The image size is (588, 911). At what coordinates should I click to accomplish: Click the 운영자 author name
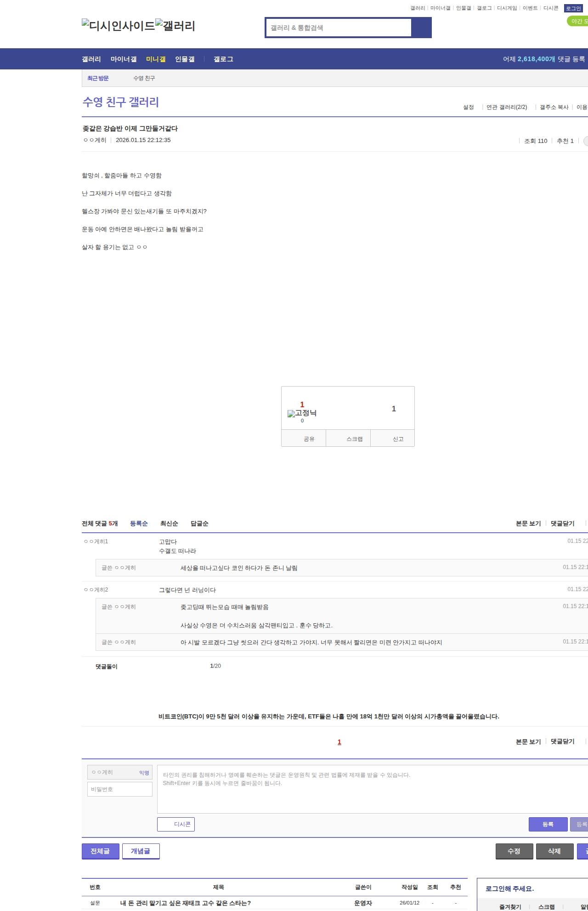363,903
